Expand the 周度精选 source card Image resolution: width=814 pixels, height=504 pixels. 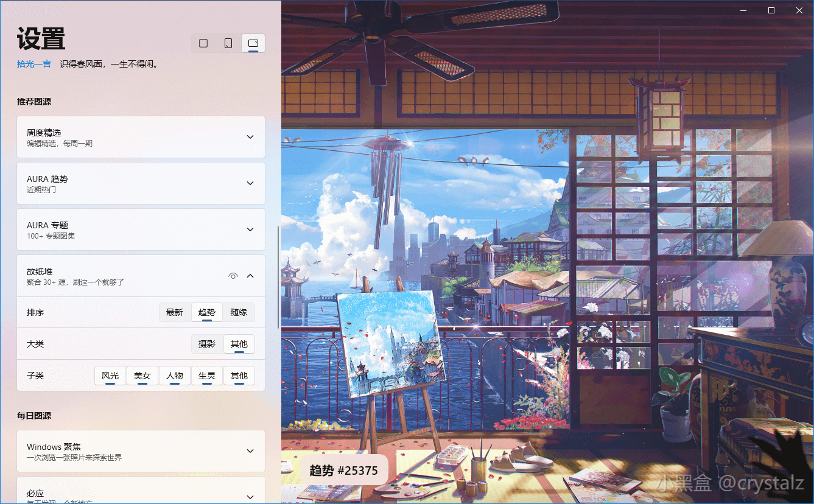point(141,137)
